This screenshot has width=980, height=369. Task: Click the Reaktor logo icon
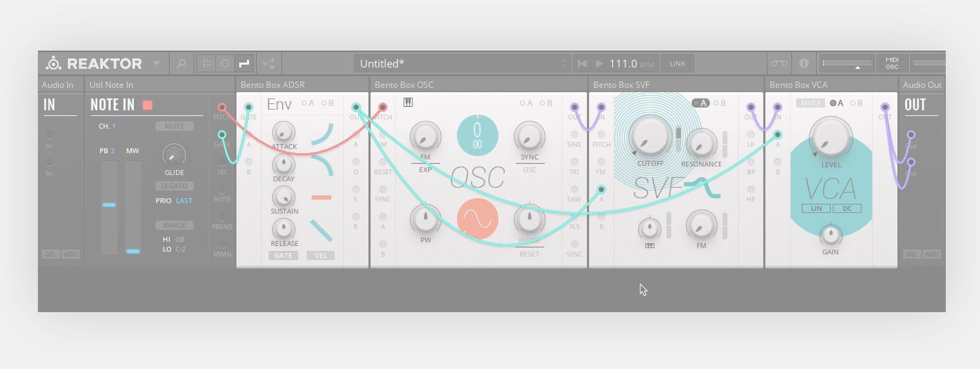pos(53,63)
